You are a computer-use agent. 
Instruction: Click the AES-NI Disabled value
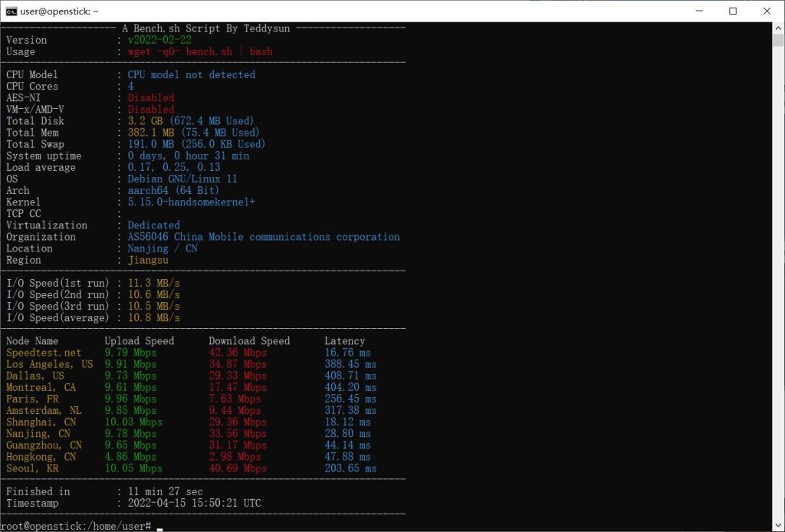151,97
